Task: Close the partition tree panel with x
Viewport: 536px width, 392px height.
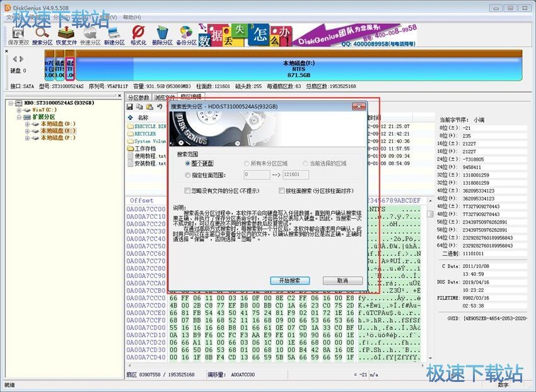Action: click(120, 96)
